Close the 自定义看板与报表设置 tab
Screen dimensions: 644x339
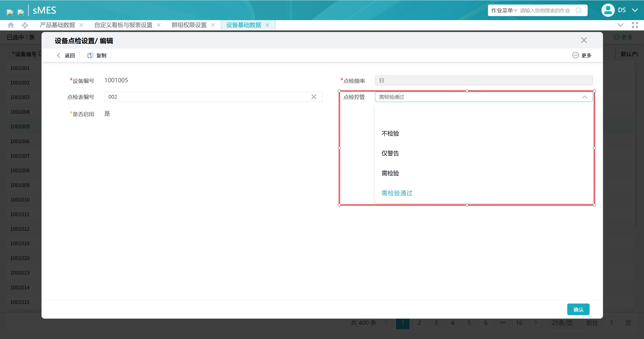tap(159, 25)
